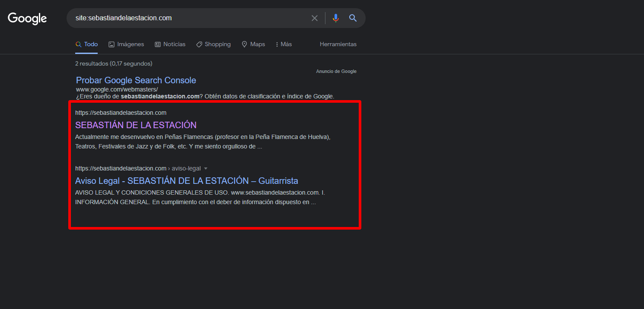Click the '¿Eres dueño de' ad description
The image size is (644, 309).
click(205, 96)
